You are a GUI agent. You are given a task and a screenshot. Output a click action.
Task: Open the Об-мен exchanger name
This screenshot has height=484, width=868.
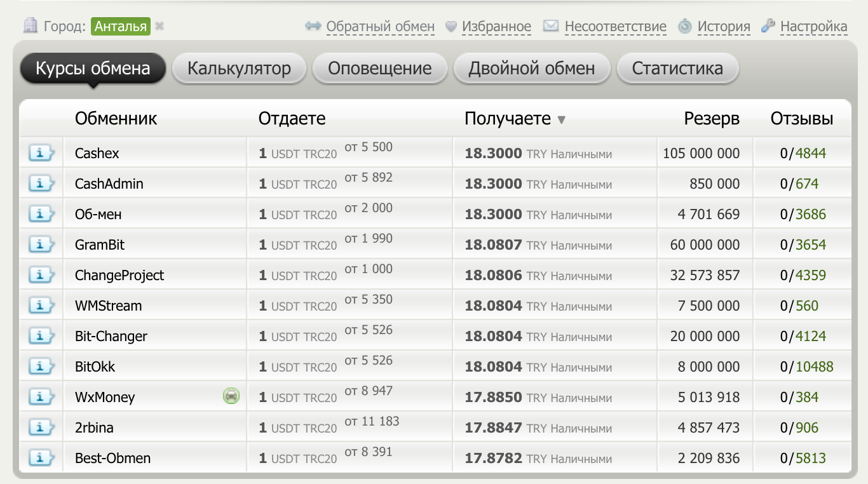pos(98,214)
